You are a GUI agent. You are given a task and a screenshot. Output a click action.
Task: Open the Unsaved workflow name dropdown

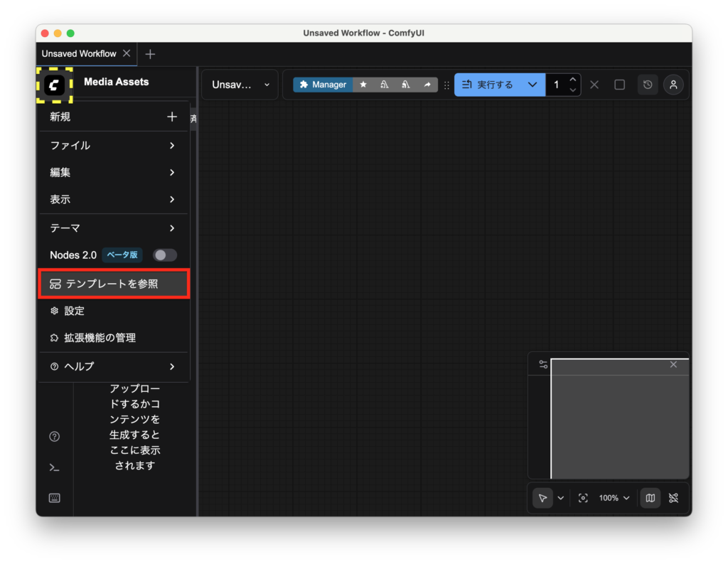pos(240,85)
